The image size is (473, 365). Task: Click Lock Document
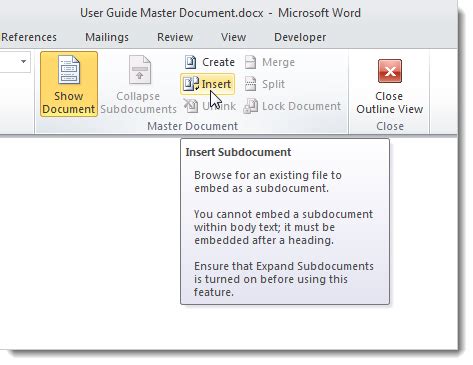point(292,106)
